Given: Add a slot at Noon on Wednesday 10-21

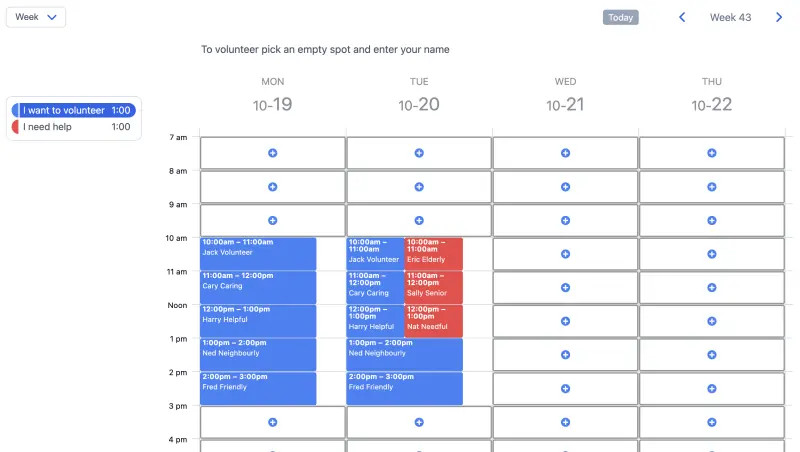Looking at the screenshot, I should [565, 321].
